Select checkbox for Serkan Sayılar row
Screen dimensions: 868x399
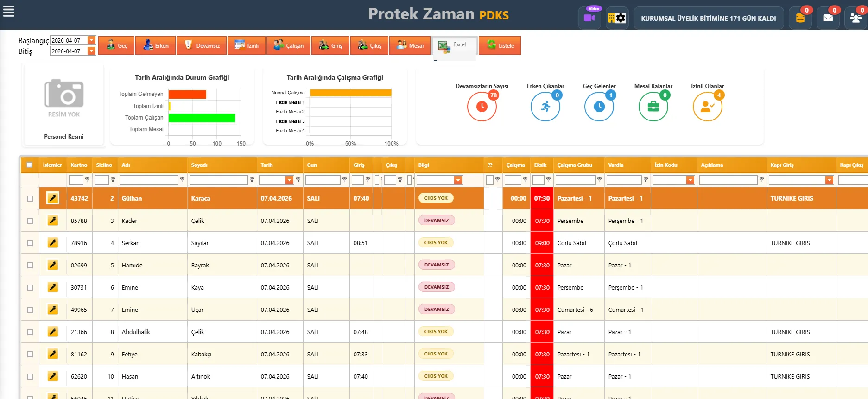(30, 243)
